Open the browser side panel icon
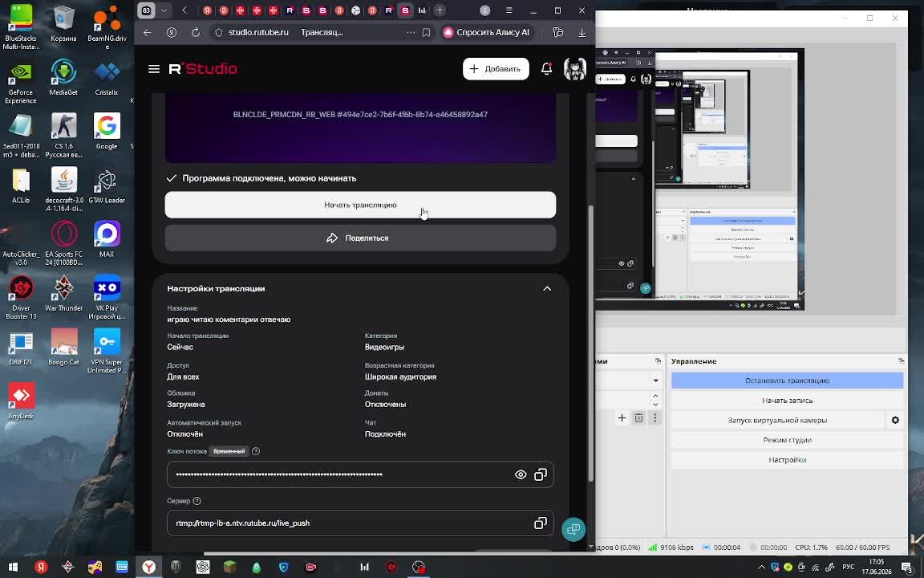Image resolution: width=924 pixels, height=578 pixels. (x=558, y=32)
